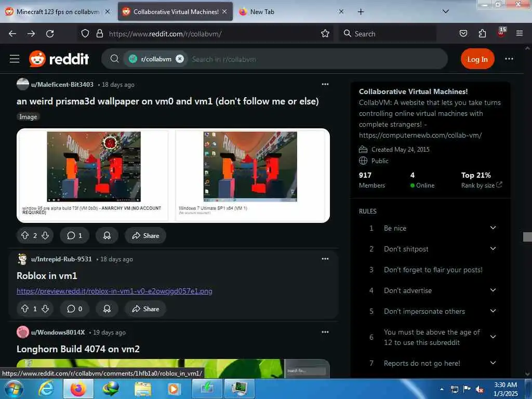
Task: Log In to Reddit
Action: 477,59
